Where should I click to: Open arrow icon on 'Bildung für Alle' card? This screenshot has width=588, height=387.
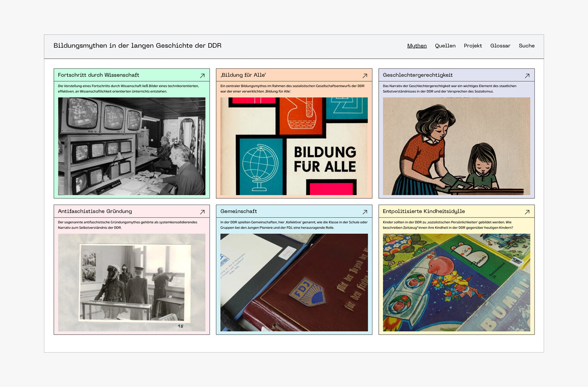(365, 76)
